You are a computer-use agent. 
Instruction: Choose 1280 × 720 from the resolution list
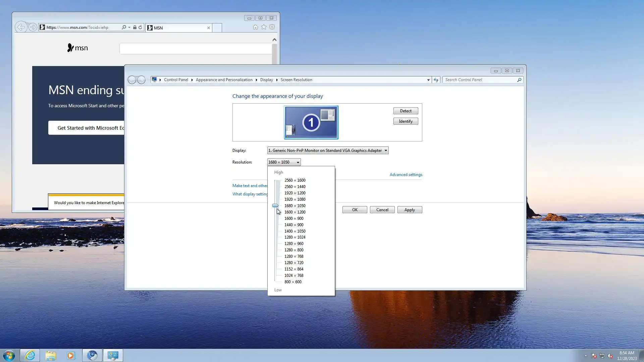pos(294,263)
